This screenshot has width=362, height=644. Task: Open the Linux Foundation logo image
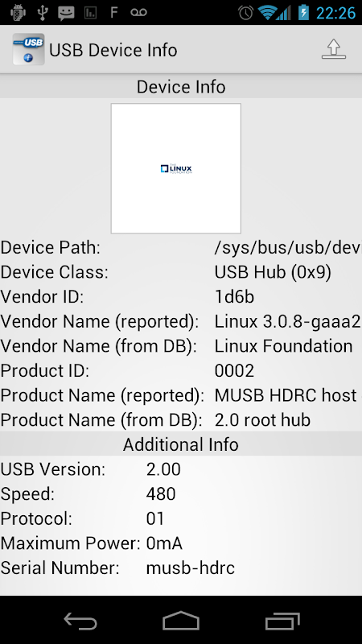pos(175,168)
